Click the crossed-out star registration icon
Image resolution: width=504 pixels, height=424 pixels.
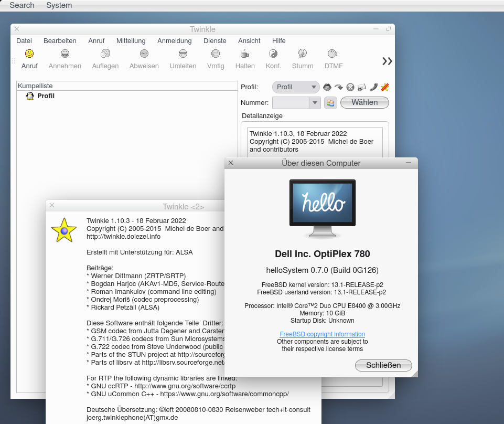[385, 87]
